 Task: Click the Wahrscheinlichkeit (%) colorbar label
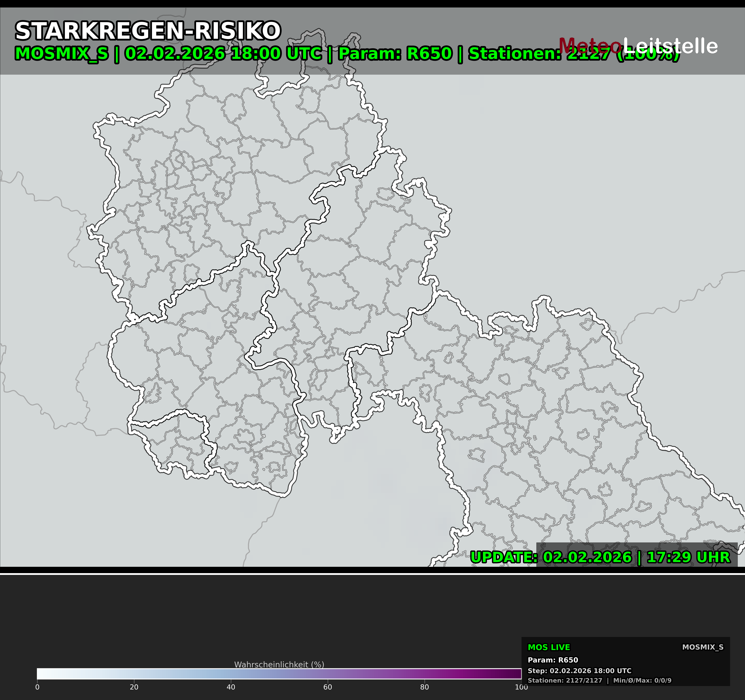(279, 664)
